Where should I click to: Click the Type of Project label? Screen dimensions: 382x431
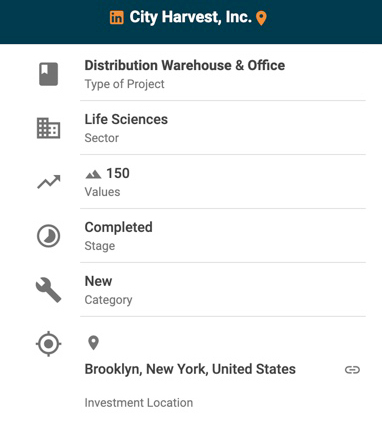coord(124,84)
